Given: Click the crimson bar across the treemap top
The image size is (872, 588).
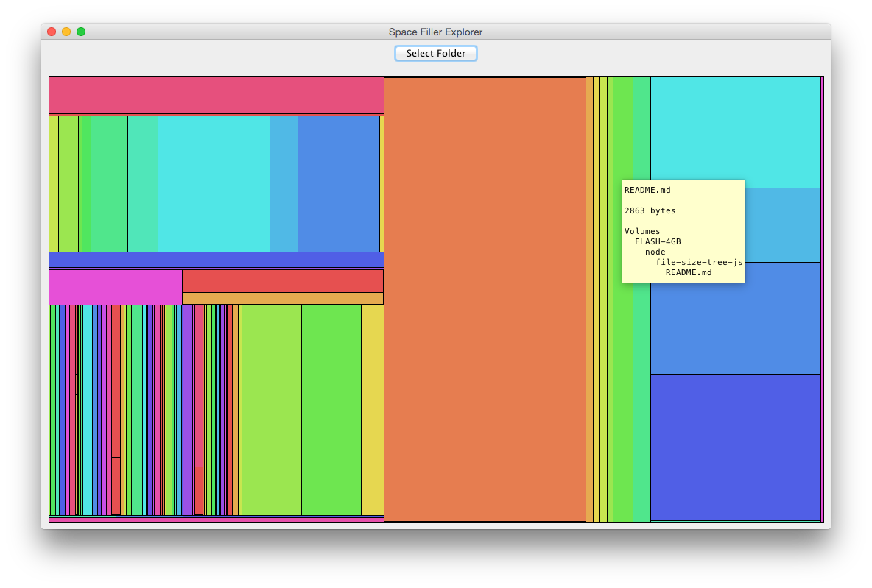Looking at the screenshot, I should click(x=214, y=94).
